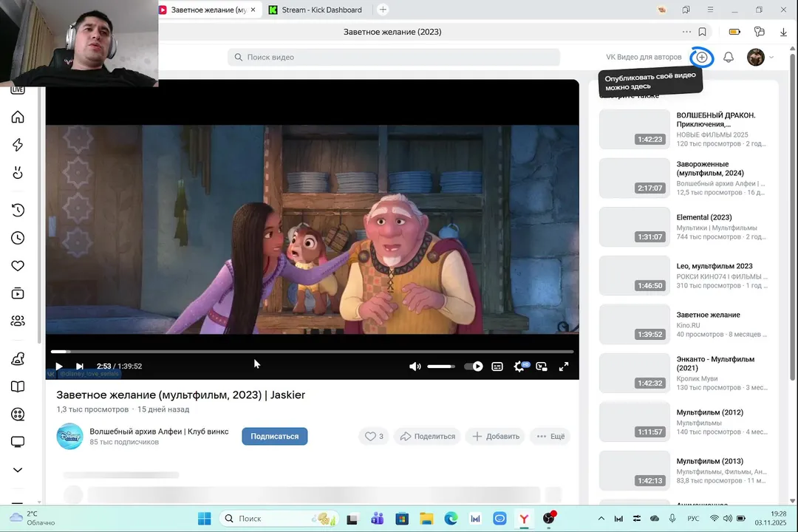Open the browser hamburger menu
798x532 pixels.
click(710, 10)
